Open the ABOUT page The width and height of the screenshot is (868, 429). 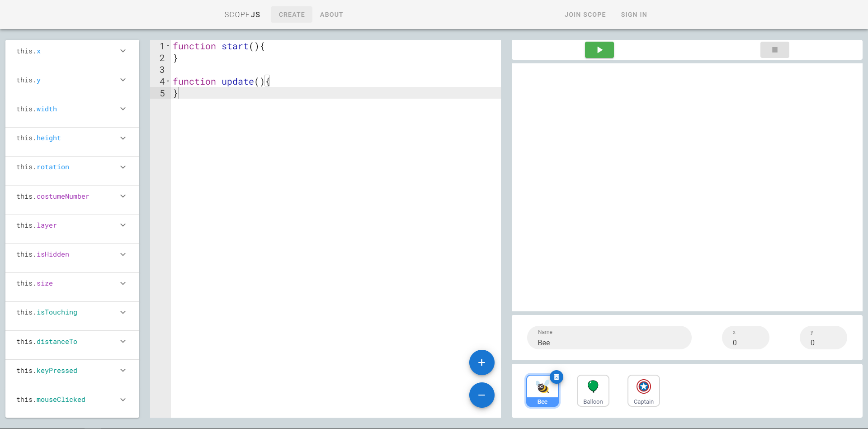(331, 14)
